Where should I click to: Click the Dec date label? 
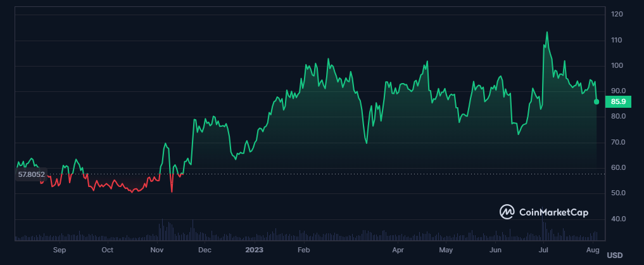205,250
